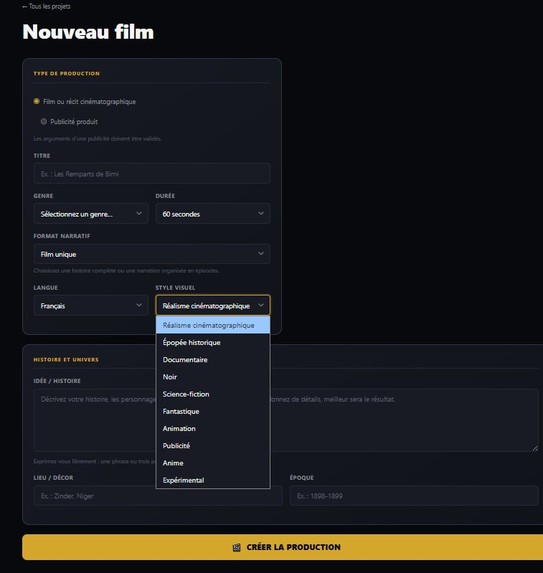The width and height of the screenshot is (543, 573).
Task: Choose 'Fantastique' style option
Action: pyautogui.click(x=213, y=411)
